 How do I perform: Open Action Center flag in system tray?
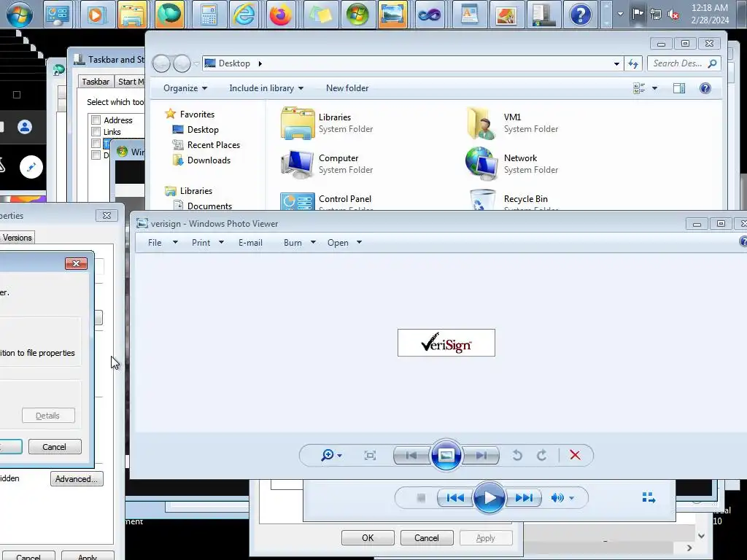[x=638, y=14]
